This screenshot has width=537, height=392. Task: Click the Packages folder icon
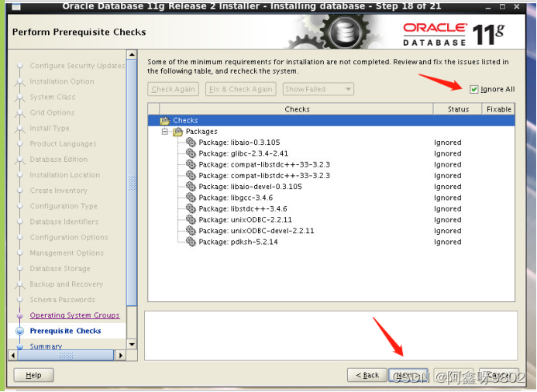178,132
